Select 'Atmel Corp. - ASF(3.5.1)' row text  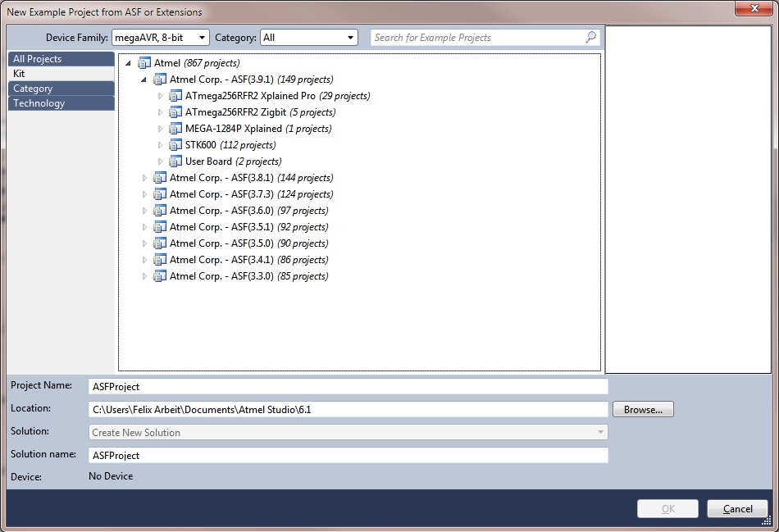(x=249, y=227)
